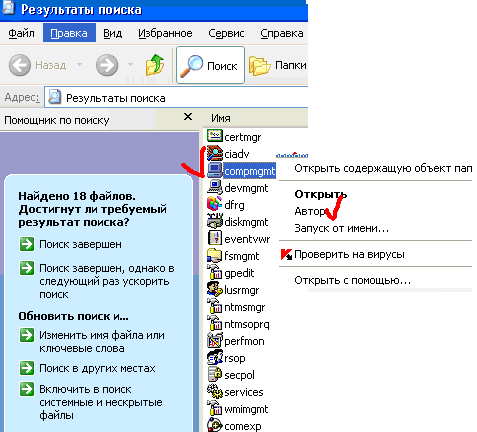The height and width of the screenshot is (432, 477).
Task: Click the certmgr file icon
Action: 215,136
